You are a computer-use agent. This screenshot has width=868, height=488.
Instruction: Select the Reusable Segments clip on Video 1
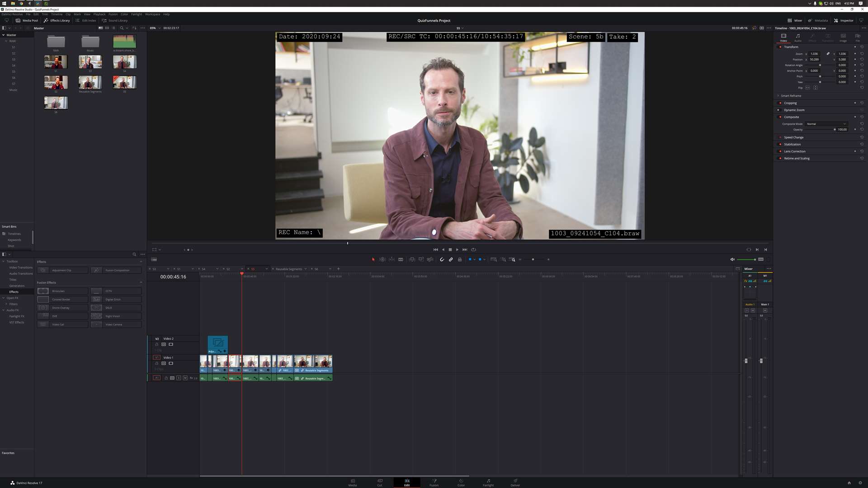pos(313,364)
